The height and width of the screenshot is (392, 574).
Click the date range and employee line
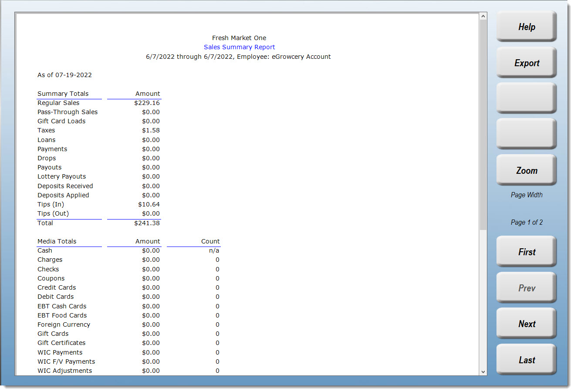(x=238, y=57)
